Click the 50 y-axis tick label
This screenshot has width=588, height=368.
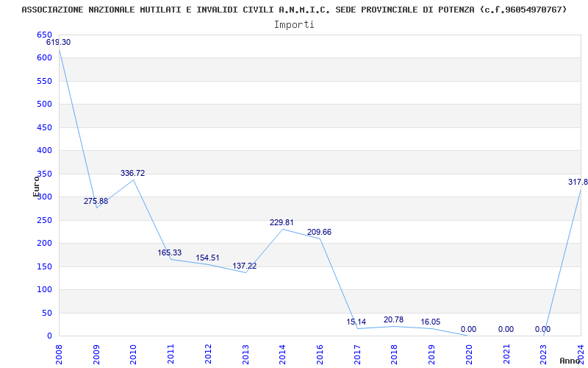pyautogui.click(x=47, y=313)
